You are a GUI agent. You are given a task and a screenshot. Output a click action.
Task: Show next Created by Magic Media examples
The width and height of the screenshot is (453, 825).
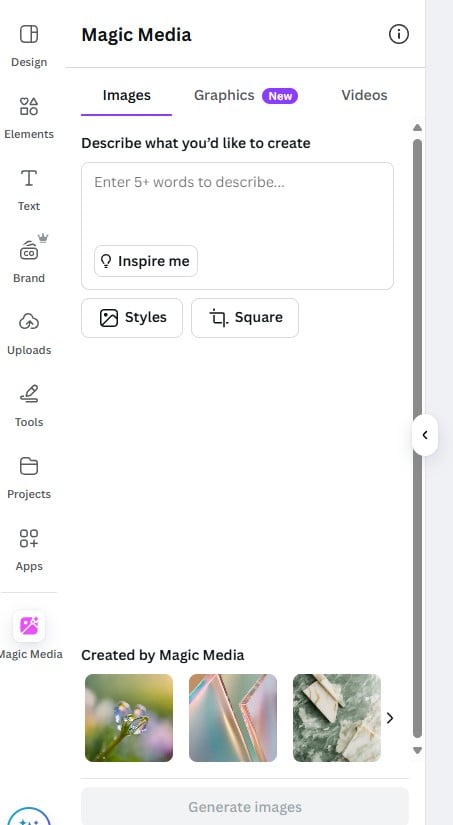(x=390, y=718)
